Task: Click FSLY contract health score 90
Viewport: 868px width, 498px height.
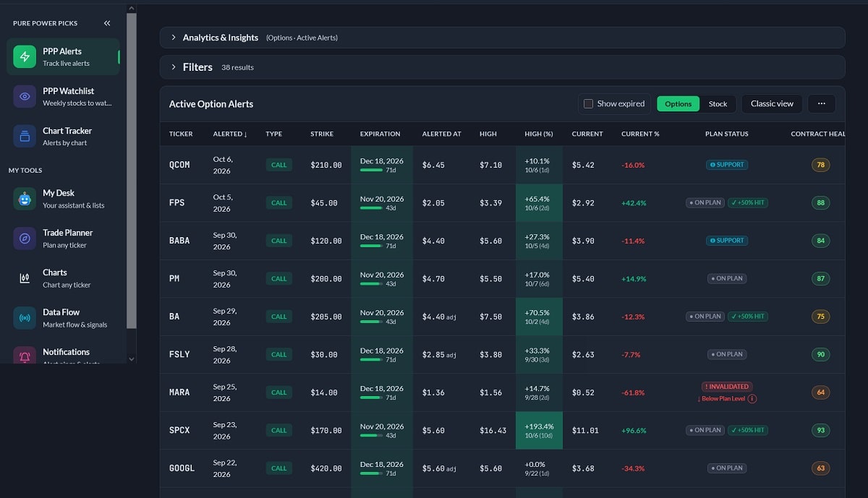Action: click(820, 354)
